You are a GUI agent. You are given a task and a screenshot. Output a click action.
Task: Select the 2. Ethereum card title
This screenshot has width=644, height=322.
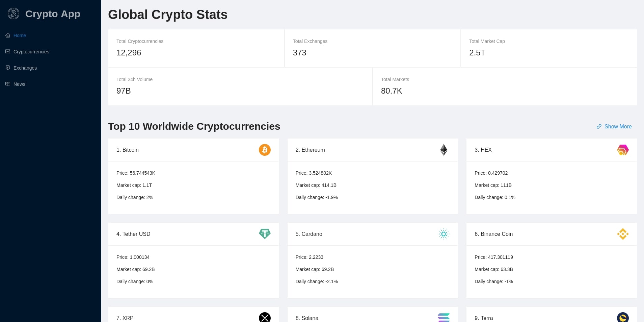point(310,150)
